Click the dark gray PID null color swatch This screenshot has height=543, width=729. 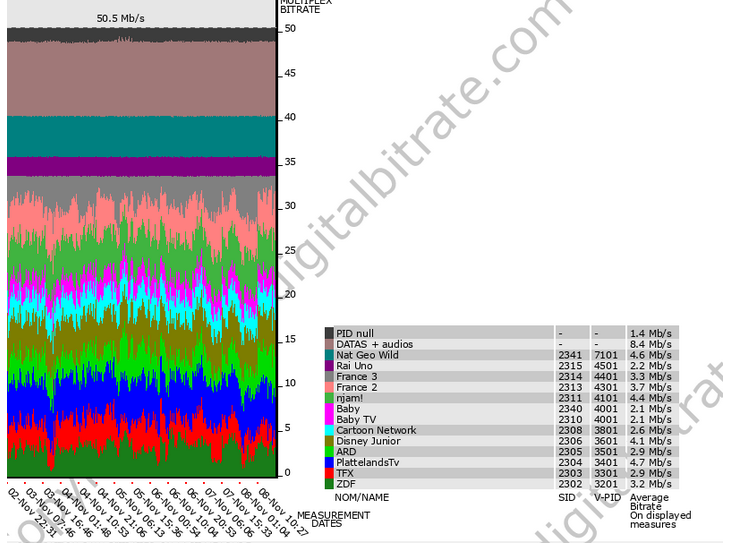pos(329,332)
